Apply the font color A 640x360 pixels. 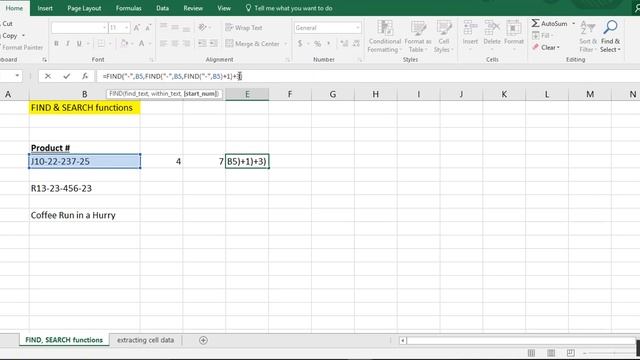(141, 43)
